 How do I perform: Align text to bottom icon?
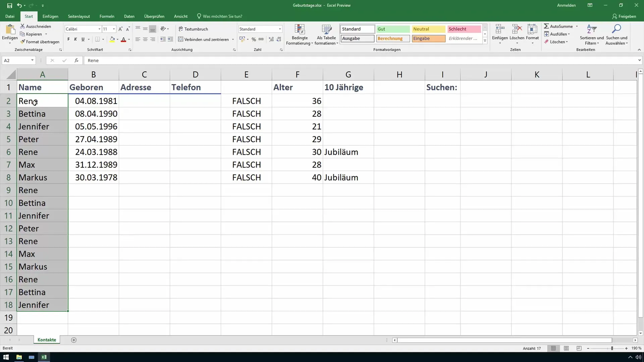[x=153, y=29]
